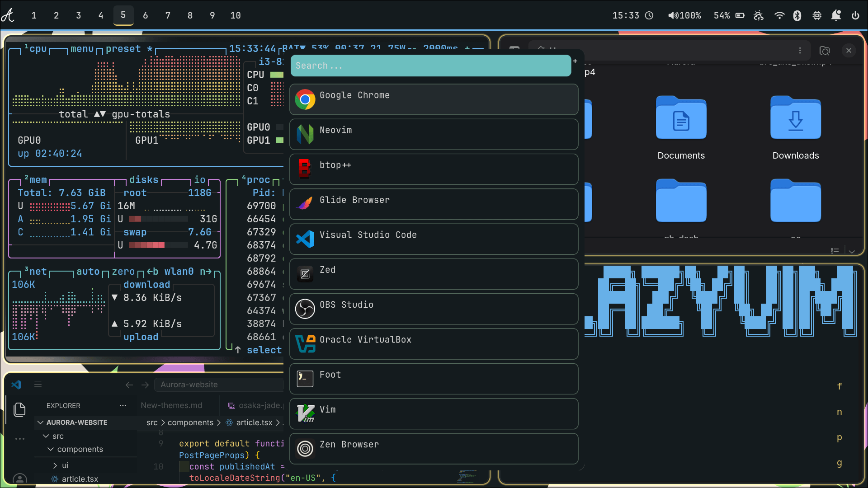The width and height of the screenshot is (868, 488).
Task: Switch file manager to list view
Action: tap(835, 251)
